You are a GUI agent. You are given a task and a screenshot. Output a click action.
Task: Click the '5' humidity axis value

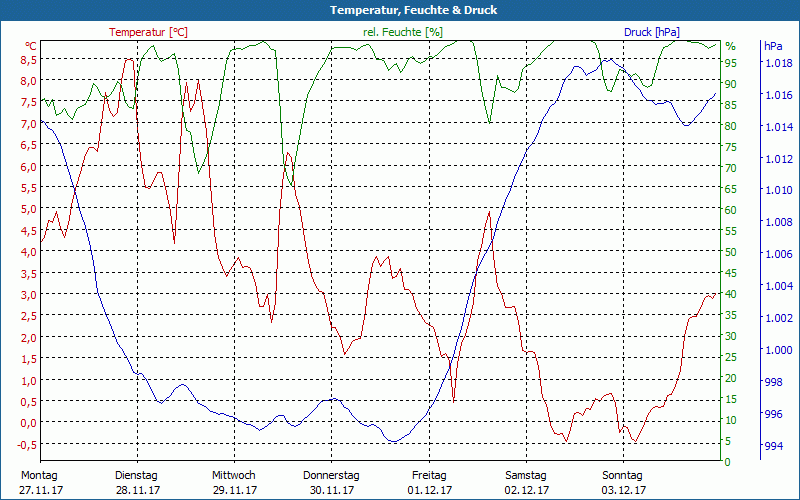[x=728, y=441]
